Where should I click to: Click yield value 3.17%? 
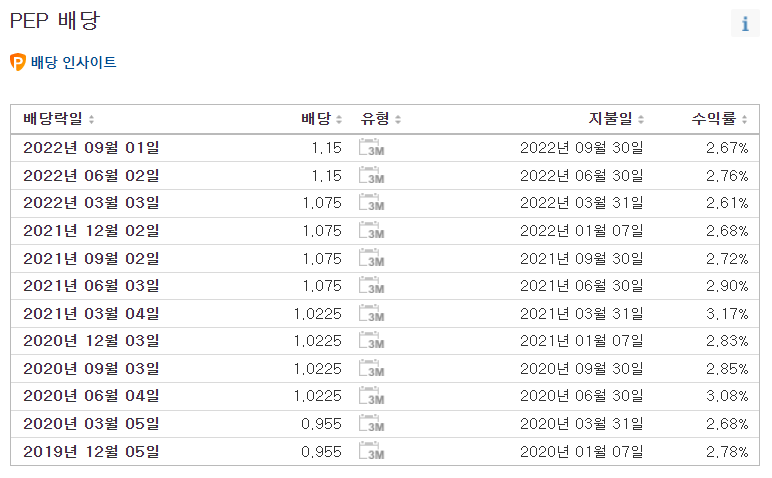tap(727, 314)
